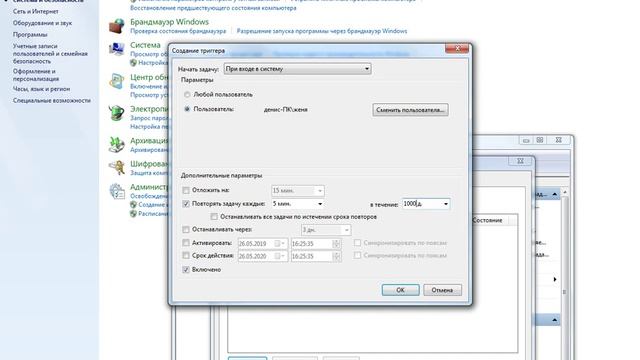Go to 'Оборудование и звук' category

[x=42, y=23]
